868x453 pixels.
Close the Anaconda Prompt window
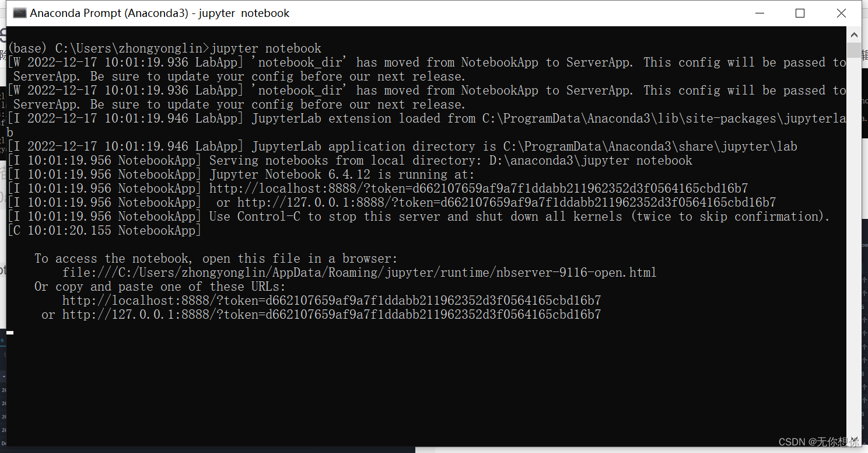[841, 13]
